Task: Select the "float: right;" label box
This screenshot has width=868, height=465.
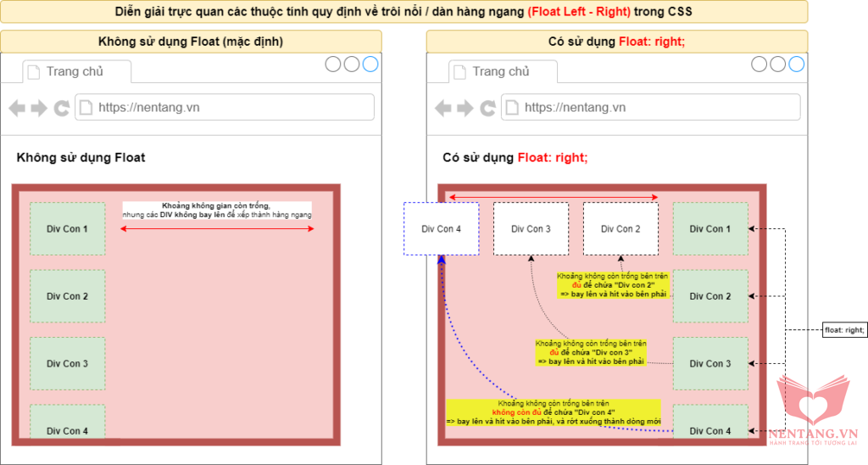Action: click(x=845, y=330)
